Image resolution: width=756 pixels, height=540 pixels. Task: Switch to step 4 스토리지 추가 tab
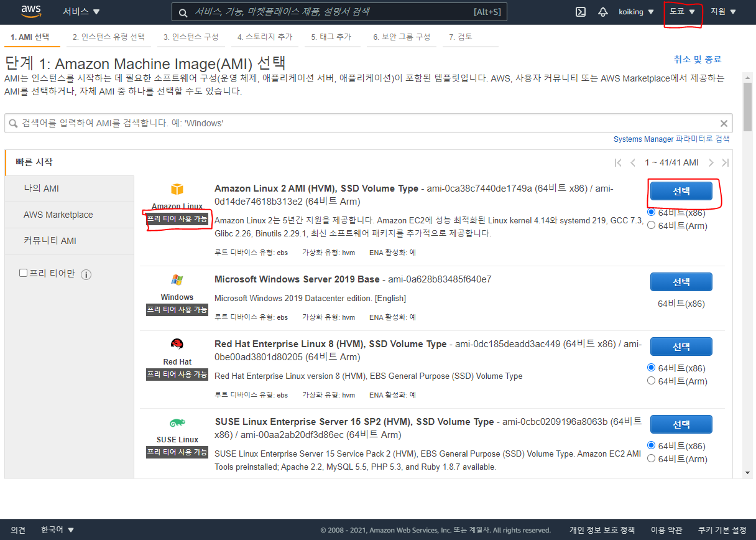pyautogui.click(x=265, y=37)
